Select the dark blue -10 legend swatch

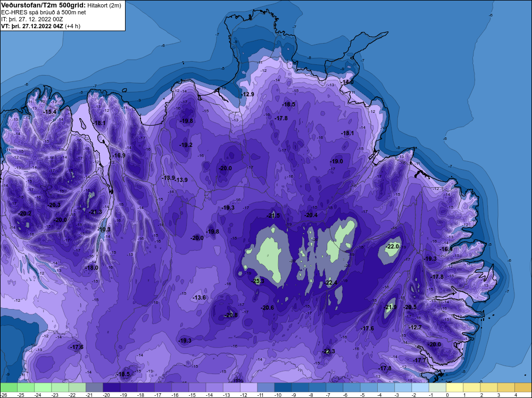(283, 387)
